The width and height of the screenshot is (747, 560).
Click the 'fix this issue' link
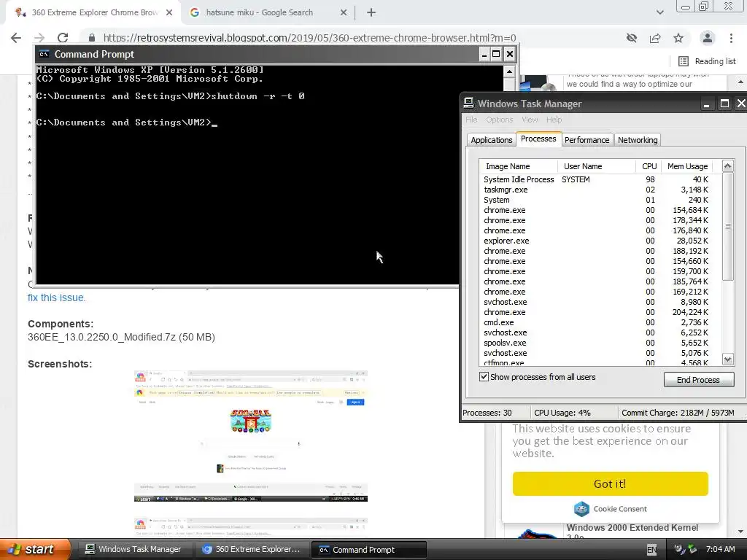56,297
